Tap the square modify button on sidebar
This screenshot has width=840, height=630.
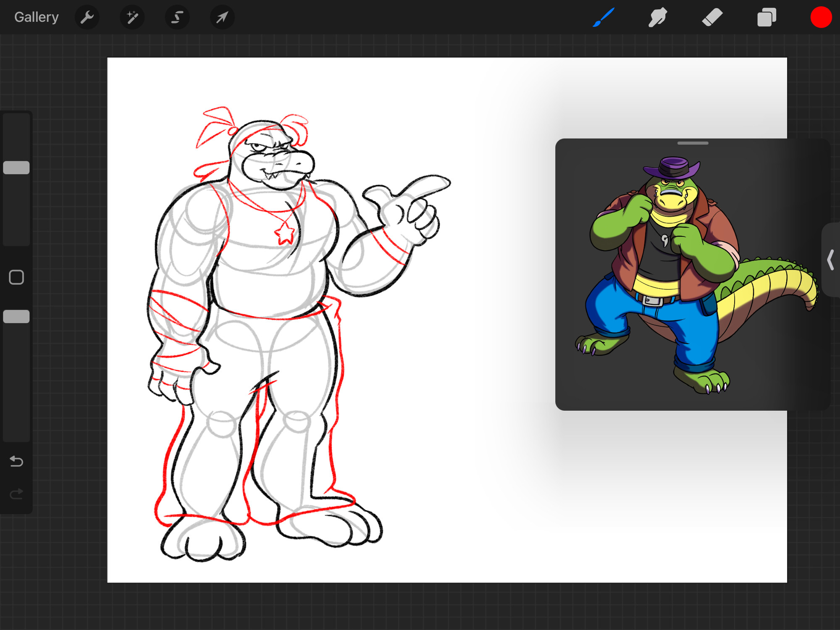point(16,277)
